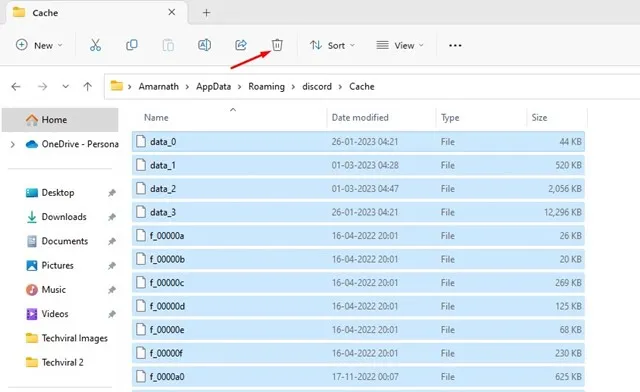Expand chevron between discord and Cache

(x=340, y=87)
